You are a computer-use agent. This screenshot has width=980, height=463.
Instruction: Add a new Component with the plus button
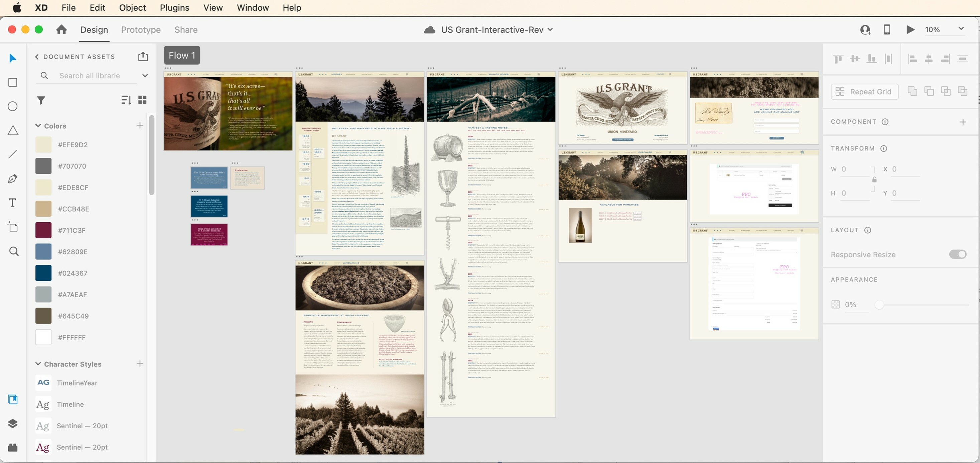(963, 121)
